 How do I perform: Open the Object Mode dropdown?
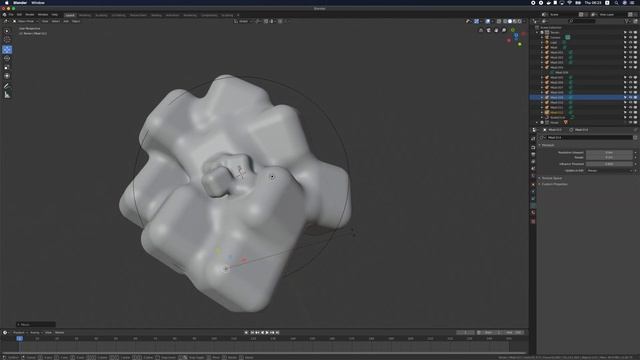coord(25,21)
